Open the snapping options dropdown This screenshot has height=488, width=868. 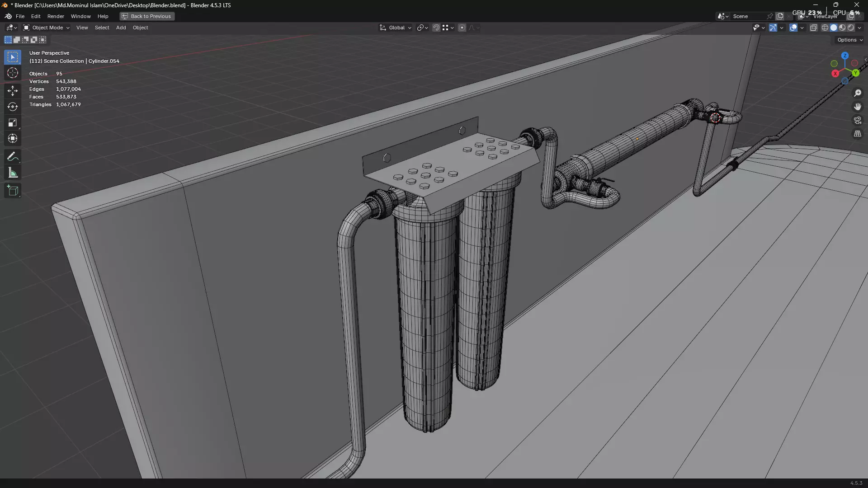pos(448,28)
